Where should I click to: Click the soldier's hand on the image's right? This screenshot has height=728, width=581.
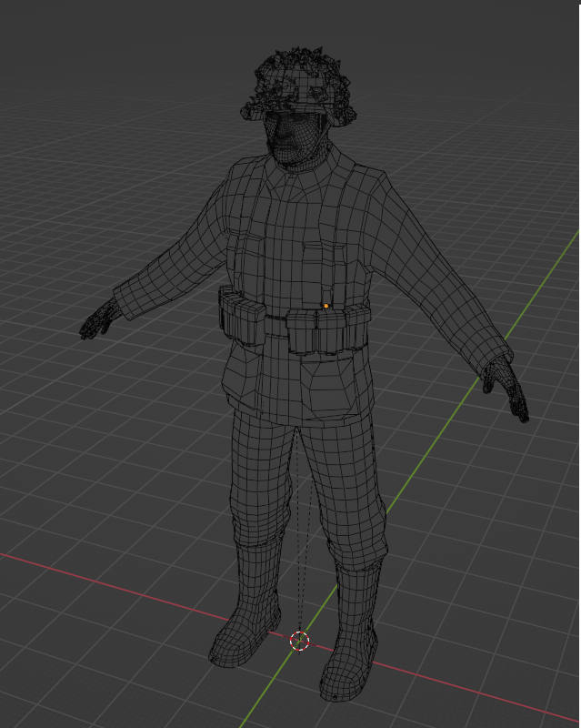(506, 386)
